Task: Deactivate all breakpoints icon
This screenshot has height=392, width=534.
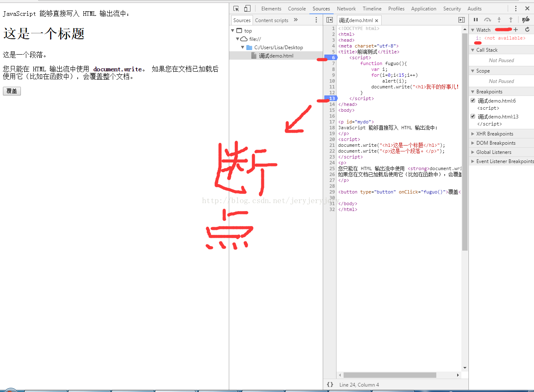Action: tap(526, 20)
